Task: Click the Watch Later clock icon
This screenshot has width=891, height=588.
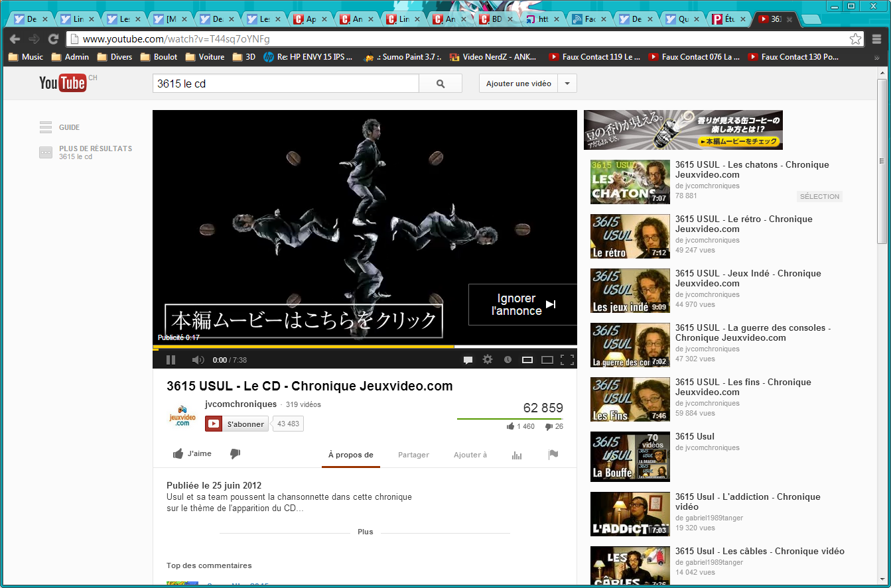Action: point(508,360)
